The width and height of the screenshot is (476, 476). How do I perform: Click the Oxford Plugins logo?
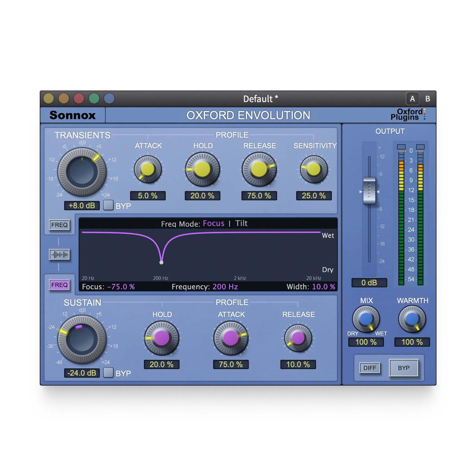coord(408,115)
